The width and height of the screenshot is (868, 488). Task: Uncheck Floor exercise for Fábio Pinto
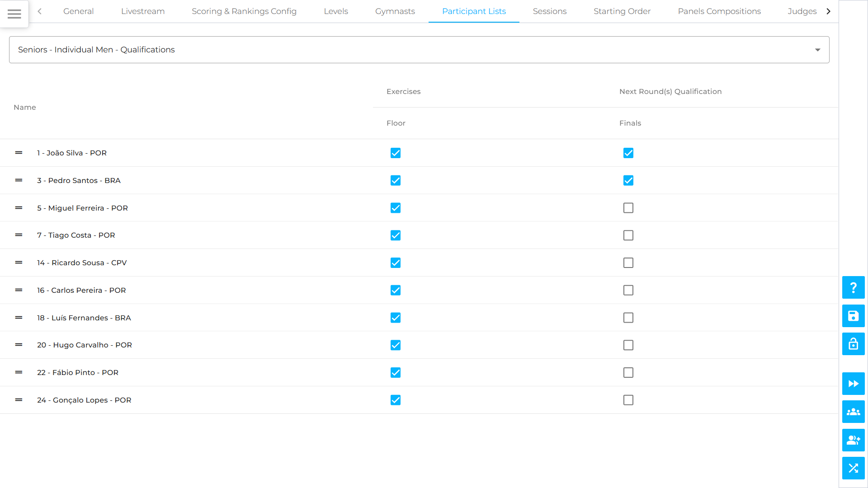point(396,373)
